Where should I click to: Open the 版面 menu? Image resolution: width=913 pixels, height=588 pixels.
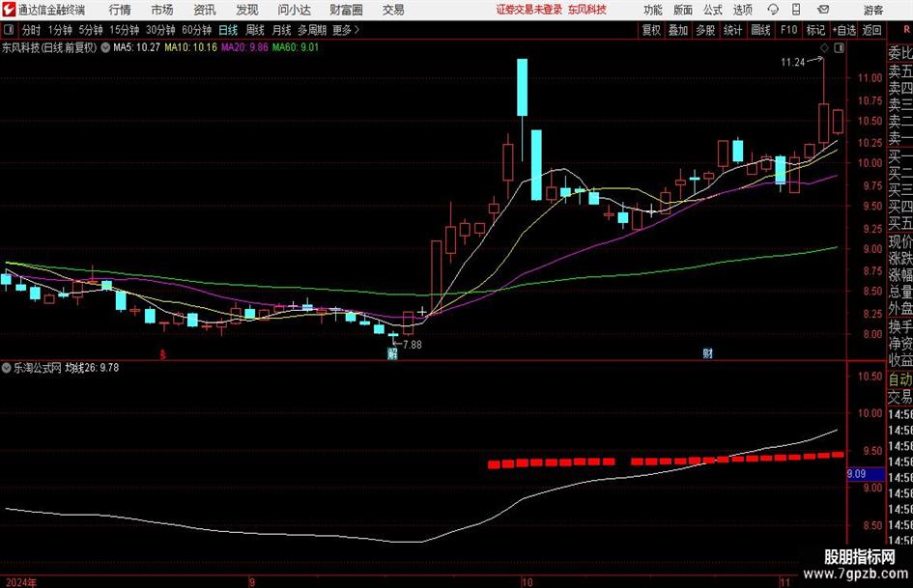(x=682, y=10)
